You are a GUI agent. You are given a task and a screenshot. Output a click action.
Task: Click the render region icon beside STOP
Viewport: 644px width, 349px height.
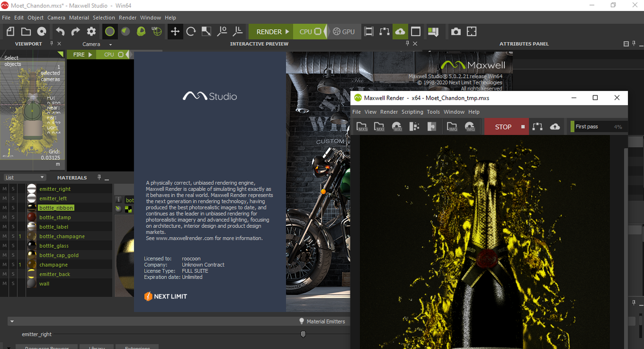[537, 127]
